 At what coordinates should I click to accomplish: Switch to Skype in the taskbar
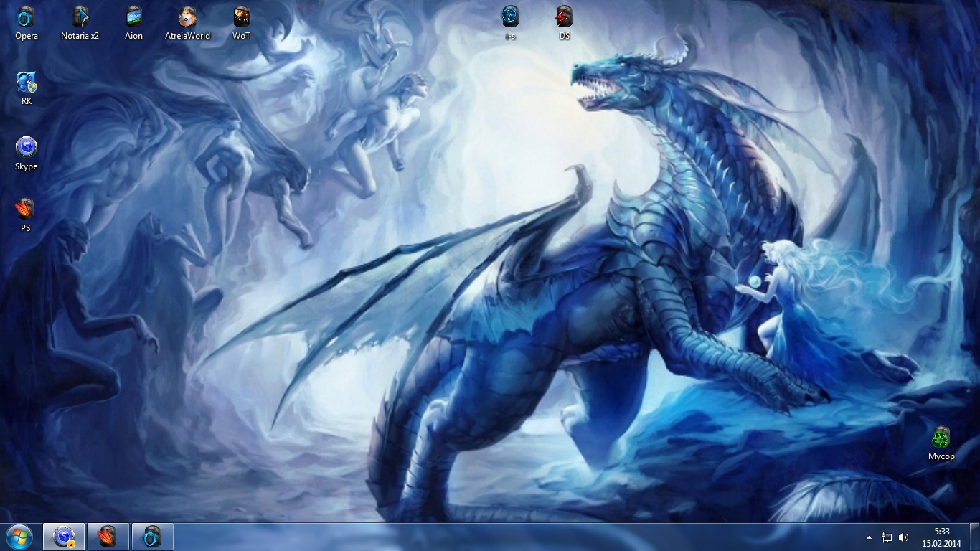coord(64,537)
